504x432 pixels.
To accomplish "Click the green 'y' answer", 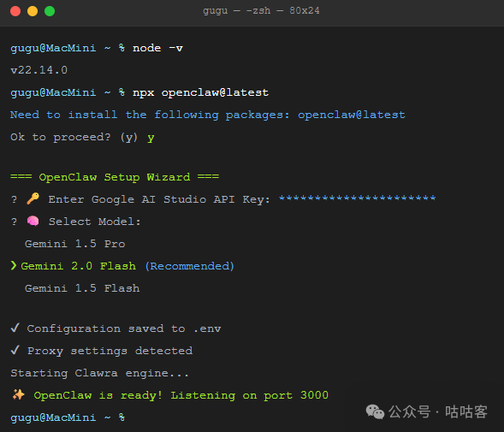I will coord(151,139).
